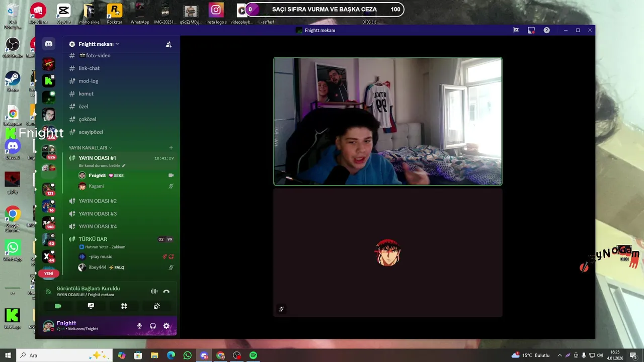Join the YAYIN ODASI #2 voice channel
This screenshot has height=362, width=644.
click(x=98, y=201)
